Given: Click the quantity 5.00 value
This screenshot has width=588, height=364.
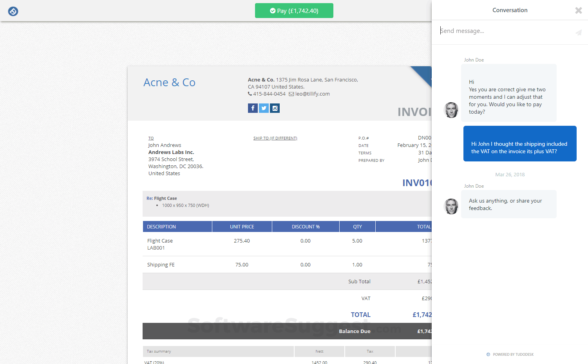Looking at the screenshot, I should tap(357, 241).
